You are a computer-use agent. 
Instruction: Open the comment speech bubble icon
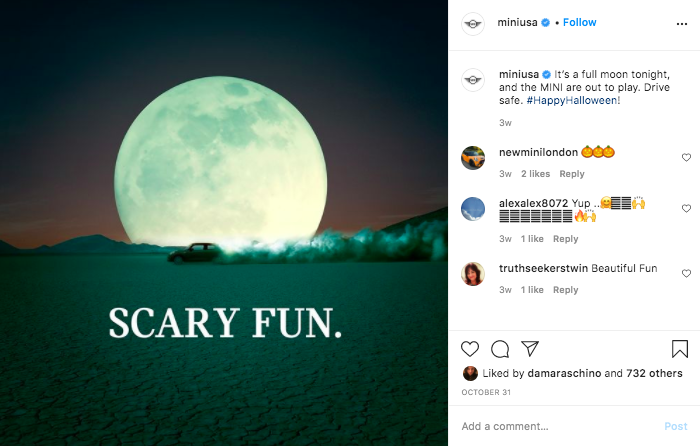point(500,349)
